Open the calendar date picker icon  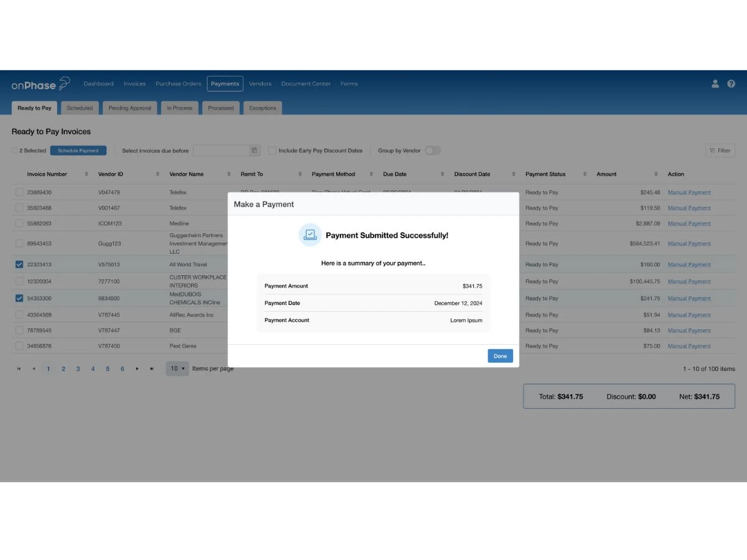254,151
